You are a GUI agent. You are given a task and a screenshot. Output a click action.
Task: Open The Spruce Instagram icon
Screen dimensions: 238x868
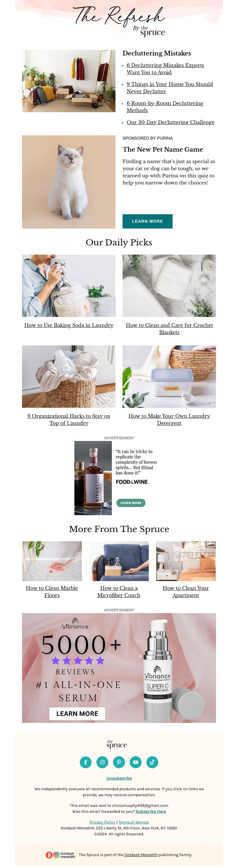coord(102,762)
